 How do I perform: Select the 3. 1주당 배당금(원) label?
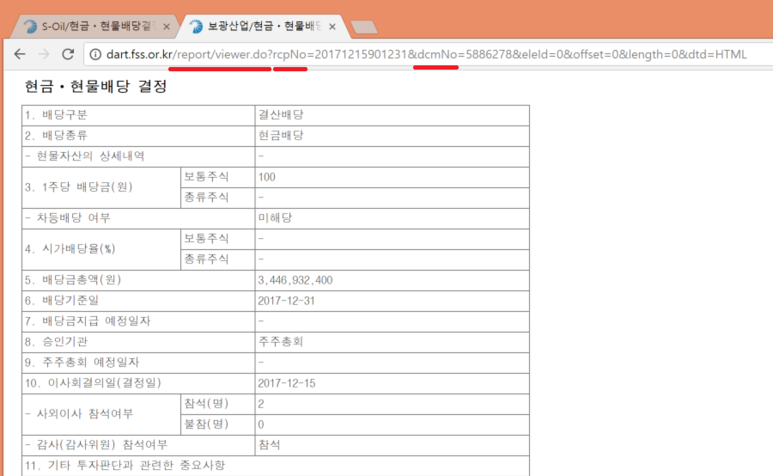[79, 187]
